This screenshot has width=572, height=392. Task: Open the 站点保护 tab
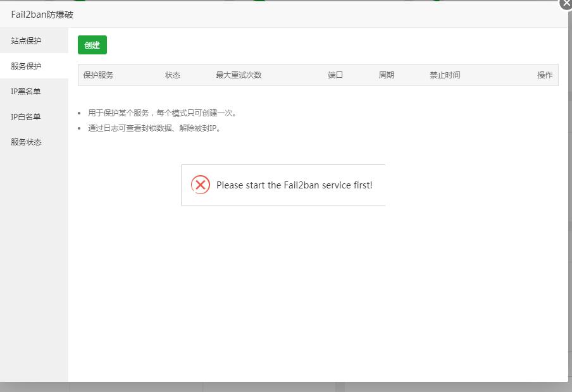(x=34, y=40)
